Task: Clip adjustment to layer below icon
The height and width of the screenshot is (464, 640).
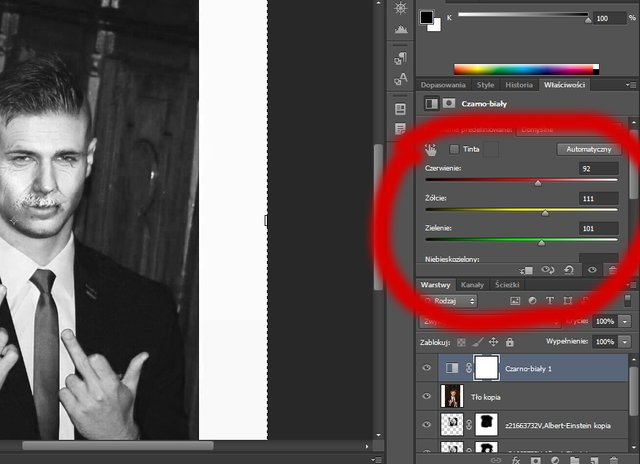Action: [x=526, y=270]
